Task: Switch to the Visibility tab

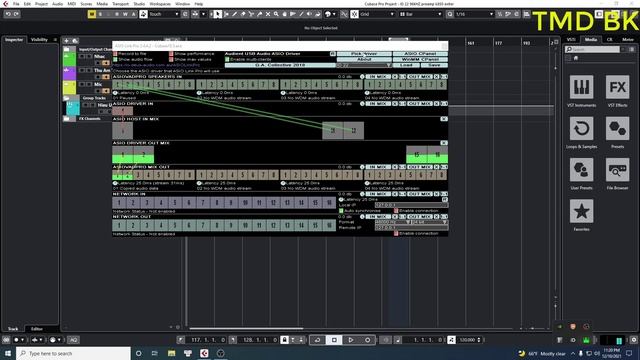Action: pyautogui.click(x=39, y=40)
